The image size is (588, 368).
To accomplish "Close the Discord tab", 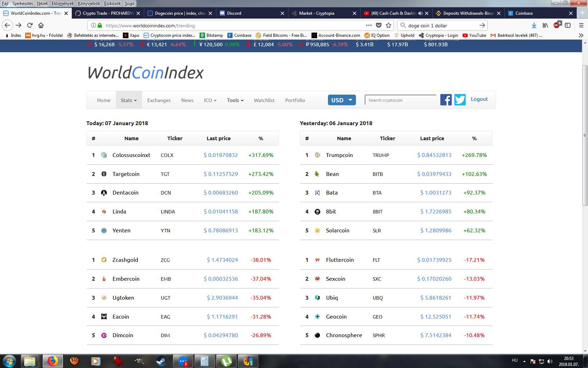I will click(x=282, y=13).
